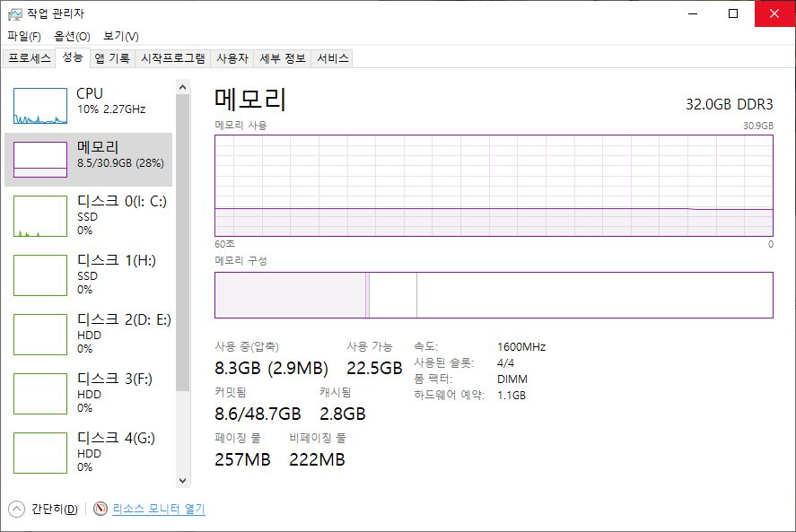Open the 파일(F) menu
This screenshot has width=796, height=532.
click(24, 36)
